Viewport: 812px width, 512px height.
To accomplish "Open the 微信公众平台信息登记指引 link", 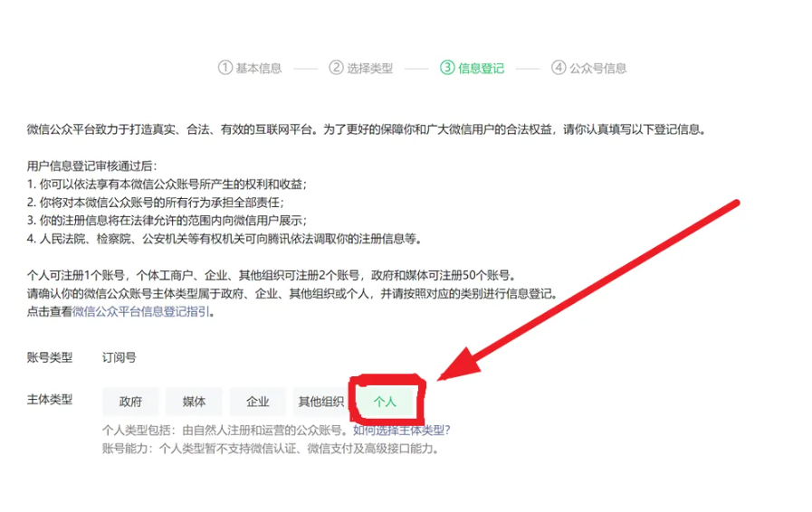I will [141, 312].
